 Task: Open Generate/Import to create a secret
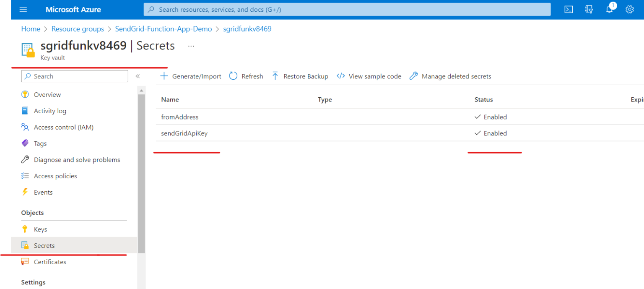191,76
